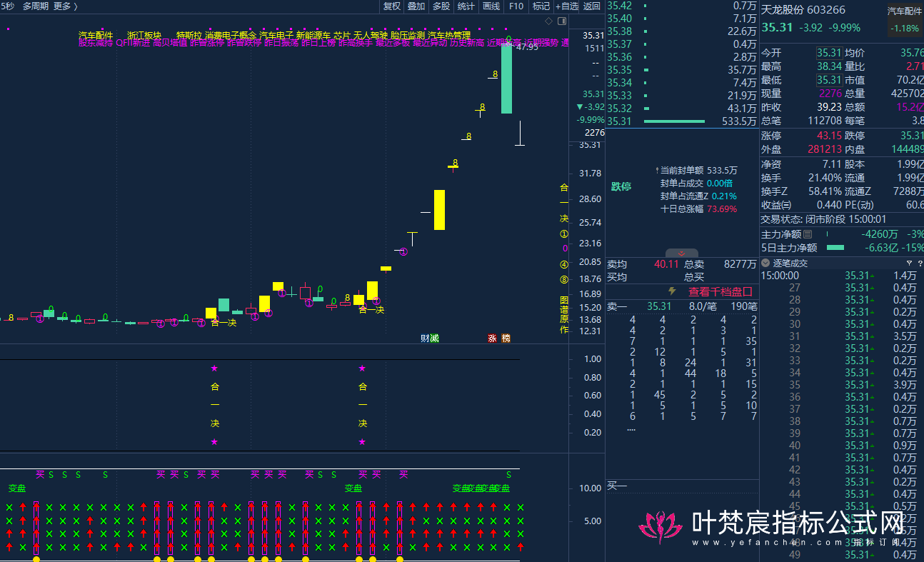
Task: Toggle the side panel layout icon
Action: point(561,21)
